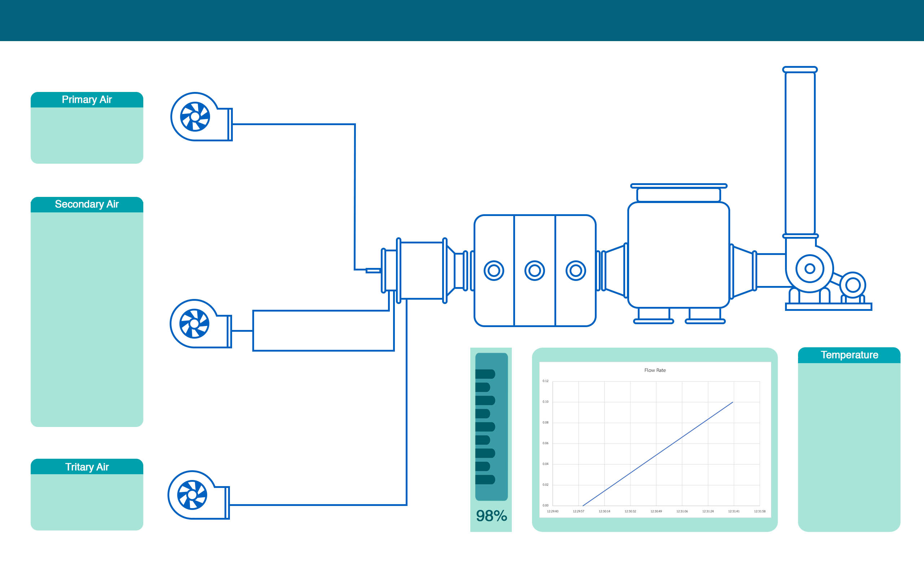Screen dimensions: 924x577
Task: Select the burner assembly connected to the chamber
Action: 422,270
